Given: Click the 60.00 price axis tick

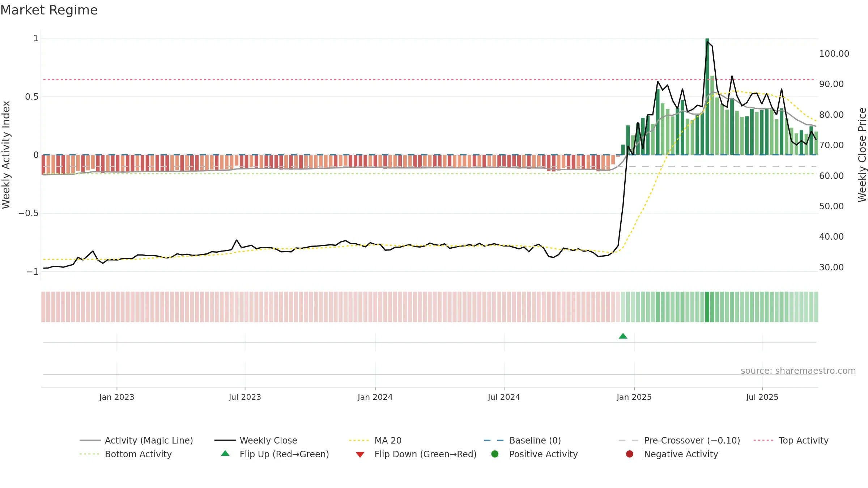Looking at the screenshot, I should tap(831, 176).
